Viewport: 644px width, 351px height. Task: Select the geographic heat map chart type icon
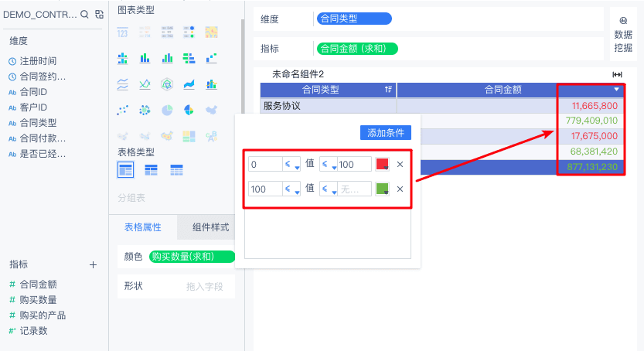[x=211, y=32]
